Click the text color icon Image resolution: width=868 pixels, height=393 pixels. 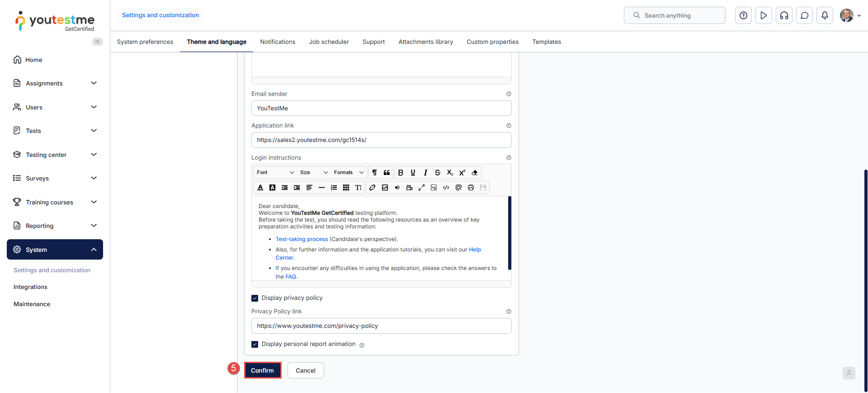(x=260, y=188)
